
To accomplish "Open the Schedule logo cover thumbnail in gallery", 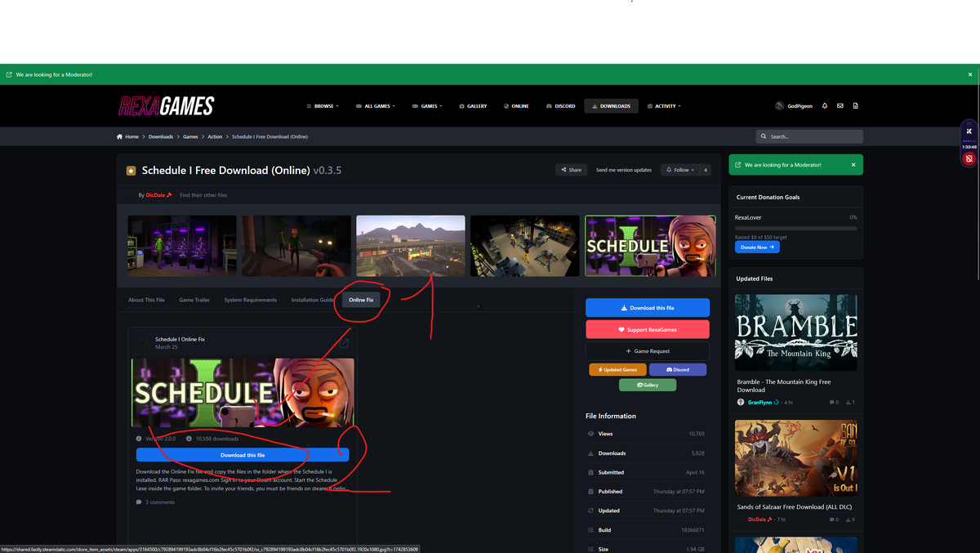I will (650, 246).
